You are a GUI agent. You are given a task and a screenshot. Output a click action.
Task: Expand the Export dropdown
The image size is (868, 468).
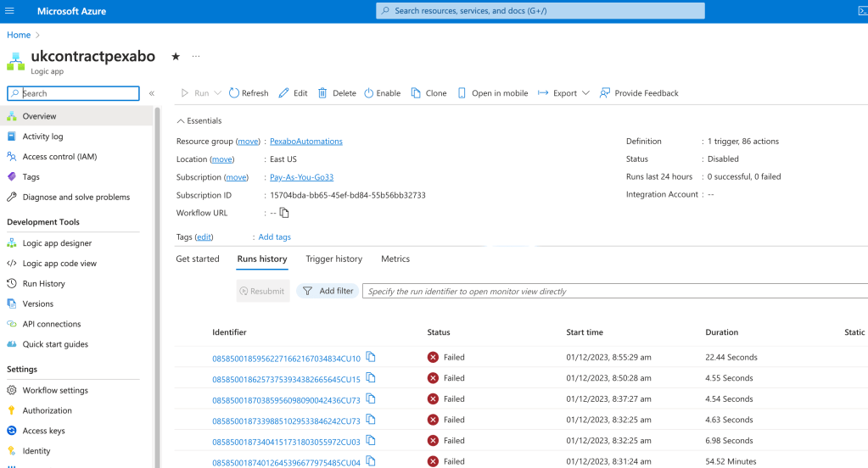click(x=585, y=93)
